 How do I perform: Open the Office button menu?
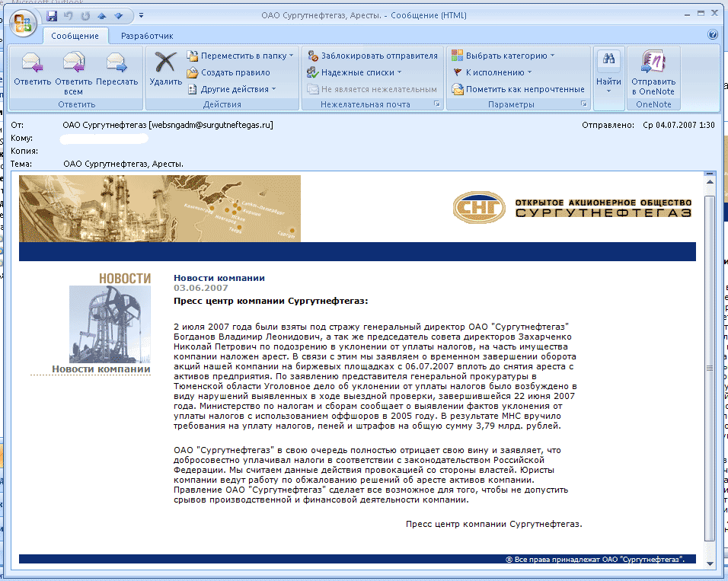click(x=23, y=23)
